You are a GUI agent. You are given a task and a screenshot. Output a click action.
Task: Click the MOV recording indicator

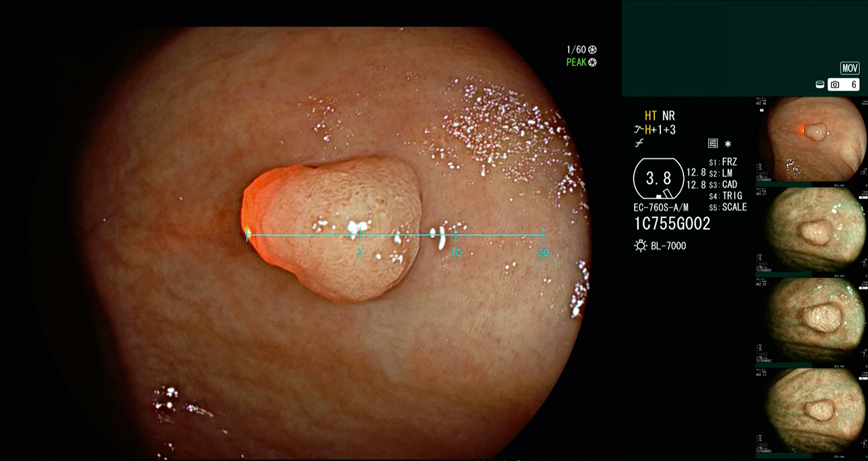(849, 68)
